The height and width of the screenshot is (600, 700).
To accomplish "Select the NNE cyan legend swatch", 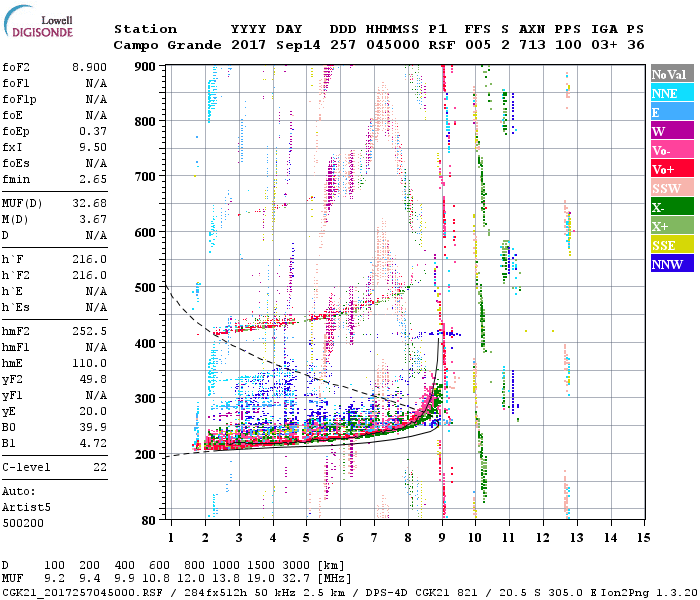I will click(672, 93).
